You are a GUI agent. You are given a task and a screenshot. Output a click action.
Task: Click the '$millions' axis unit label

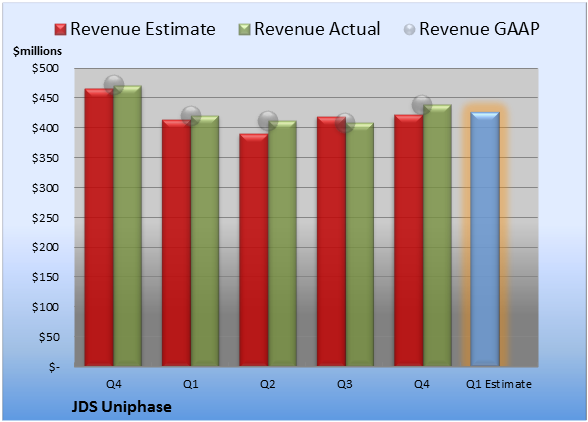38,51
